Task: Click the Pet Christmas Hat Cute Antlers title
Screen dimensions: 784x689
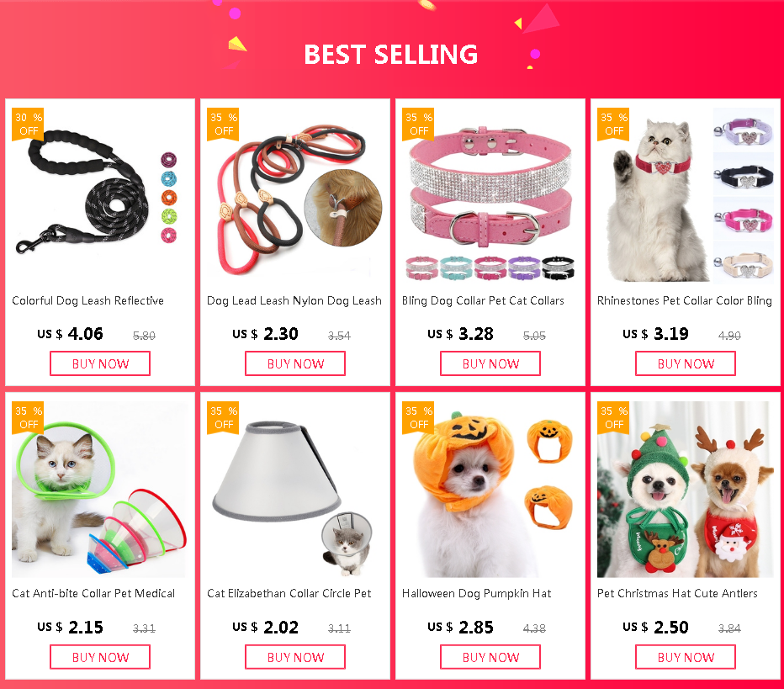Action: pos(677,593)
